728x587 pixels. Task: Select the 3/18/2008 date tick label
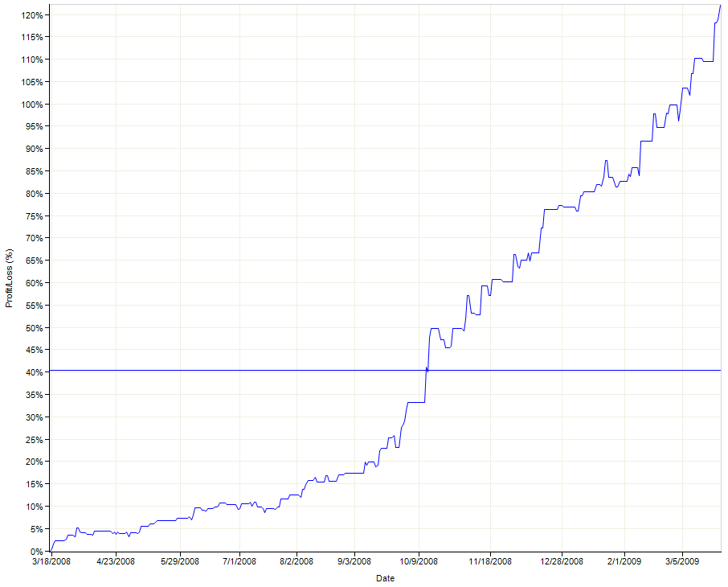(51, 561)
